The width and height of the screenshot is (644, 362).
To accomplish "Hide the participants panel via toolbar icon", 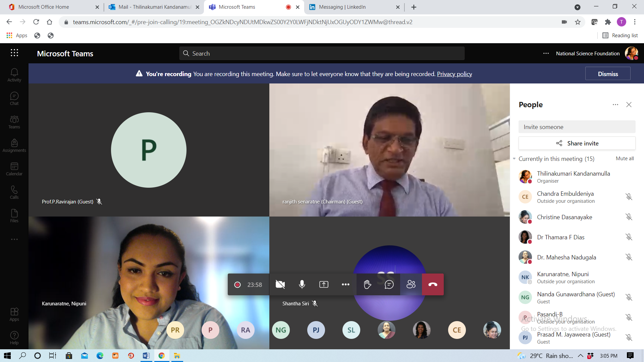I will tap(411, 285).
